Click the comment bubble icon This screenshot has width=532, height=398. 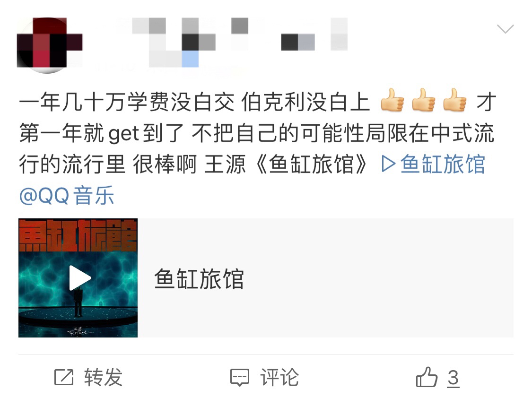click(x=240, y=377)
